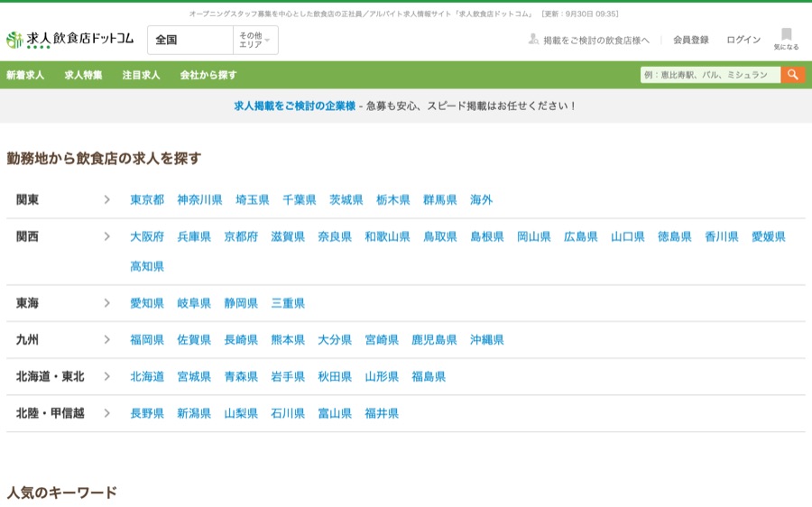
Task: Expand the 北海道・東北 region chevron
Action: (x=106, y=376)
